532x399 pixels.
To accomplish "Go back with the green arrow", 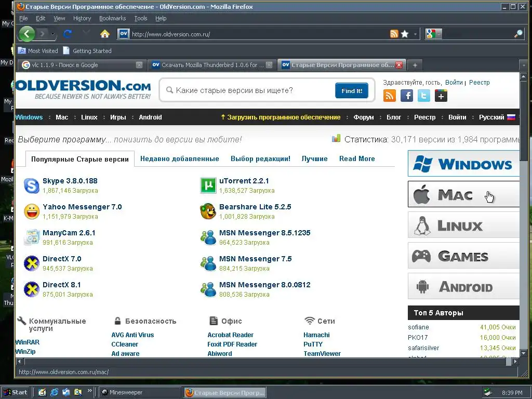I will [x=27, y=34].
